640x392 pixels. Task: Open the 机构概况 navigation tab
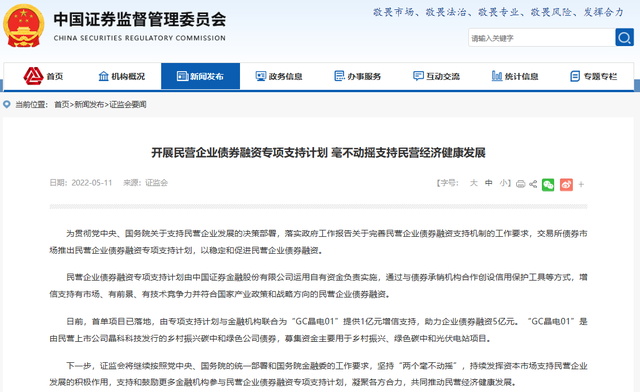(x=122, y=76)
